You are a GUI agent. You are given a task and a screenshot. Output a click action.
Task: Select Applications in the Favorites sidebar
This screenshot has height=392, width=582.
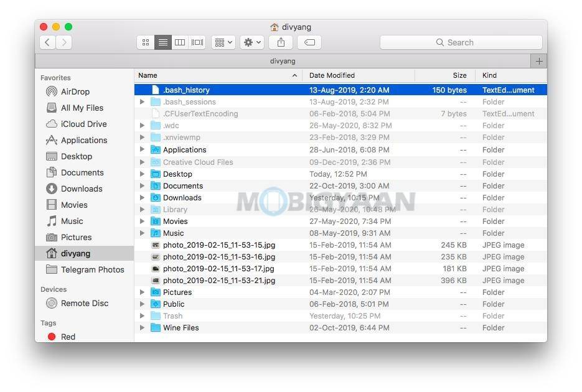[x=77, y=140]
